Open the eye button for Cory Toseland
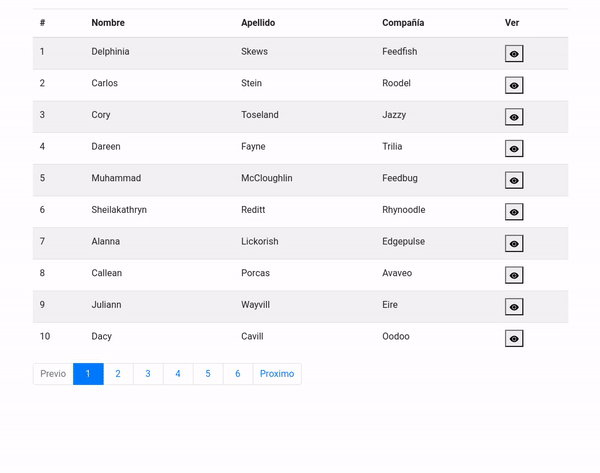The height and width of the screenshot is (473, 600). tap(514, 117)
